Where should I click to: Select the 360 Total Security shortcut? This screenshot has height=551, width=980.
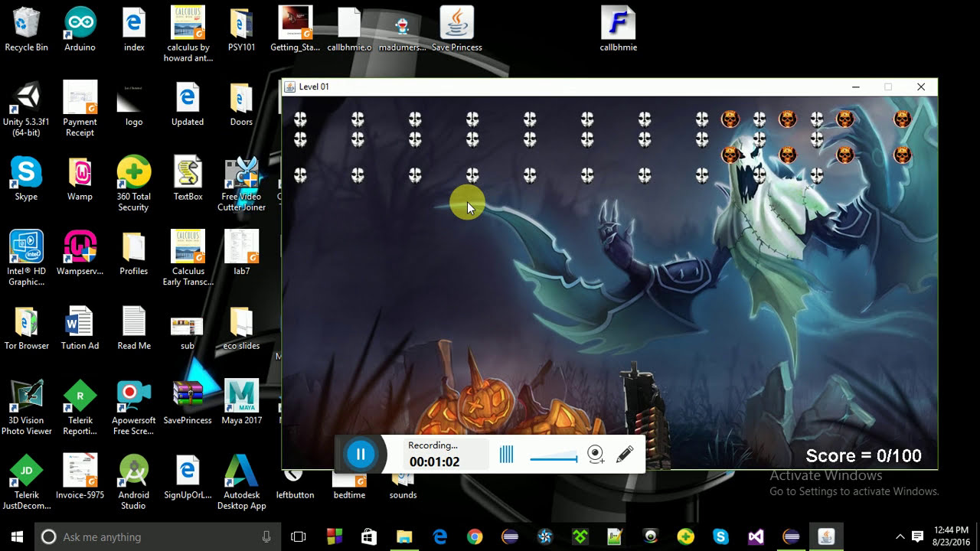coord(133,184)
